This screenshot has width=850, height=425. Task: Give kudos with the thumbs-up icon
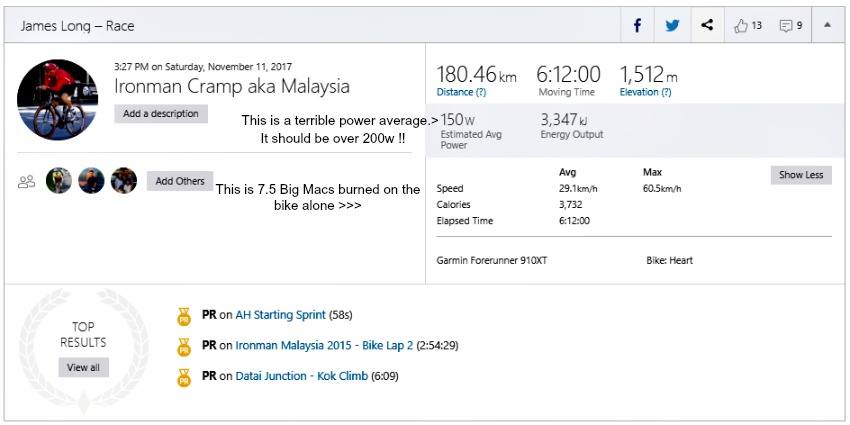(748, 26)
